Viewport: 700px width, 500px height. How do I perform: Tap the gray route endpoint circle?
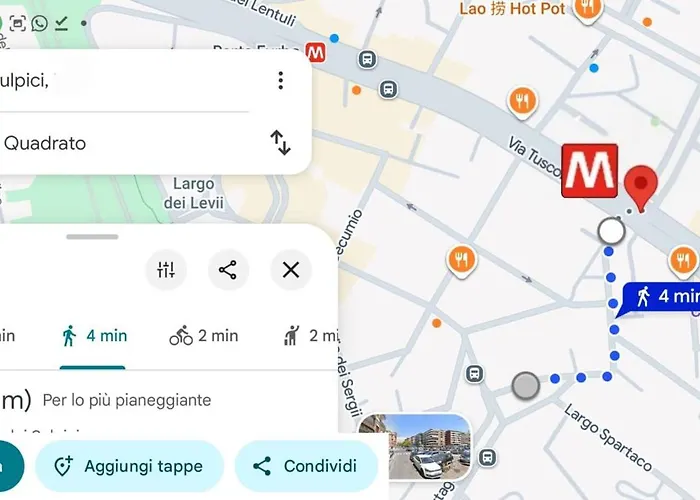[x=526, y=386]
